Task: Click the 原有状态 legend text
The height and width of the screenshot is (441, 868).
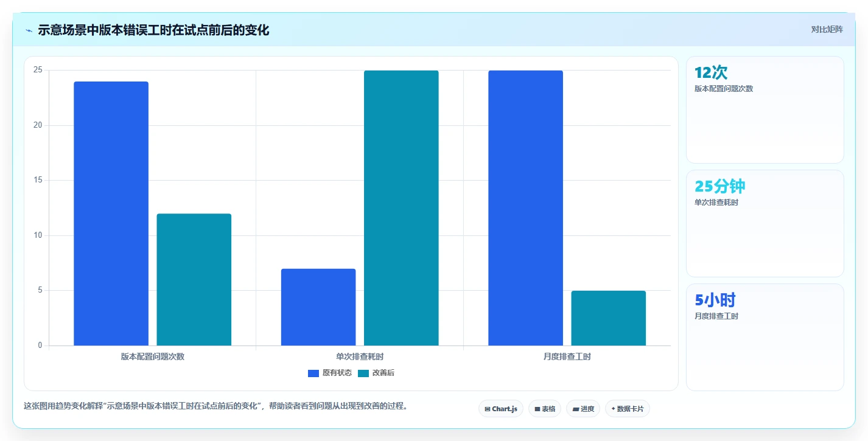Action: pos(337,373)
